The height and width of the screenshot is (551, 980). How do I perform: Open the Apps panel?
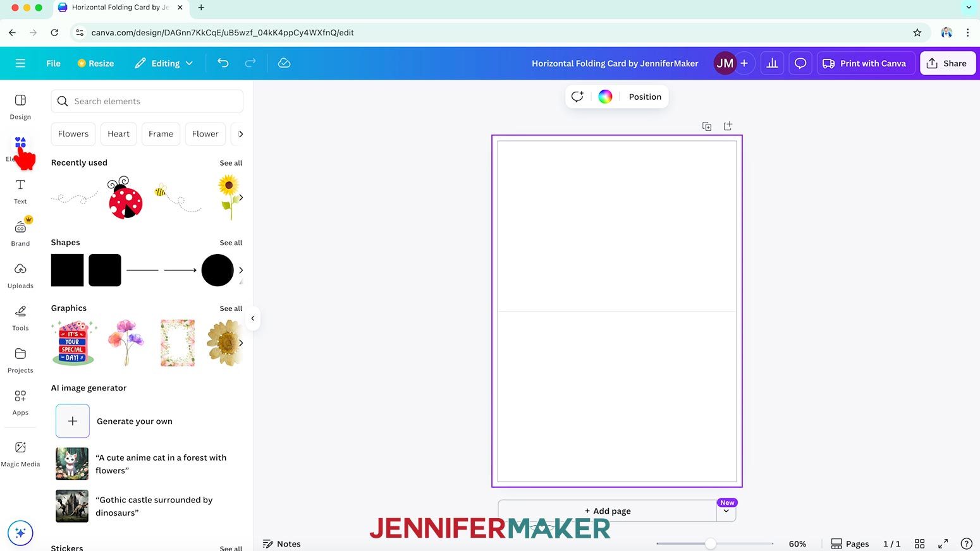[20, 403]
